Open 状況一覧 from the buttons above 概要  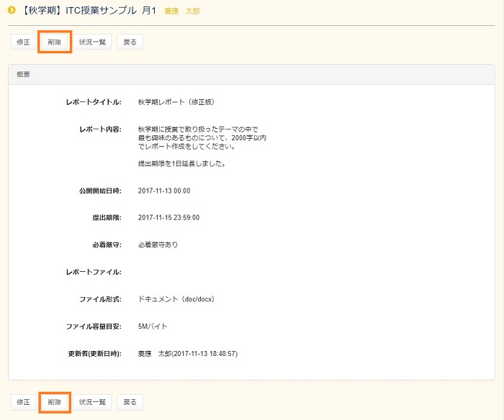point(92,42)
